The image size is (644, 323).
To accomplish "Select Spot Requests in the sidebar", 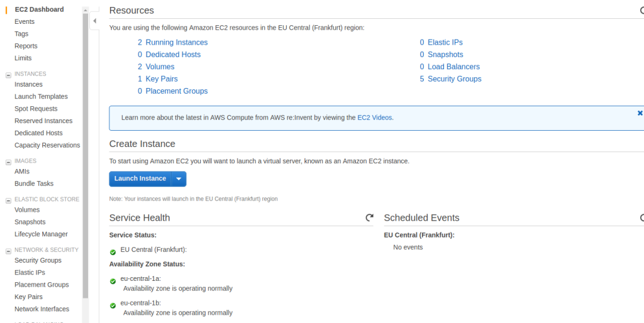I will [36, 109].
